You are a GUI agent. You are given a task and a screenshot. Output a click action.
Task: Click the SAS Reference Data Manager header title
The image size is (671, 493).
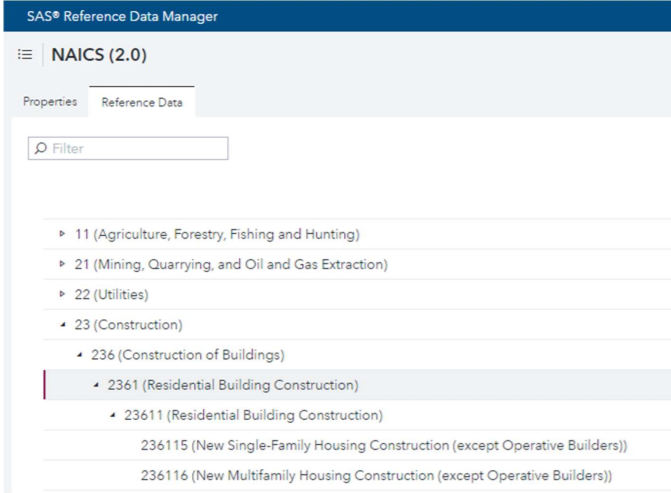[122, 16]
